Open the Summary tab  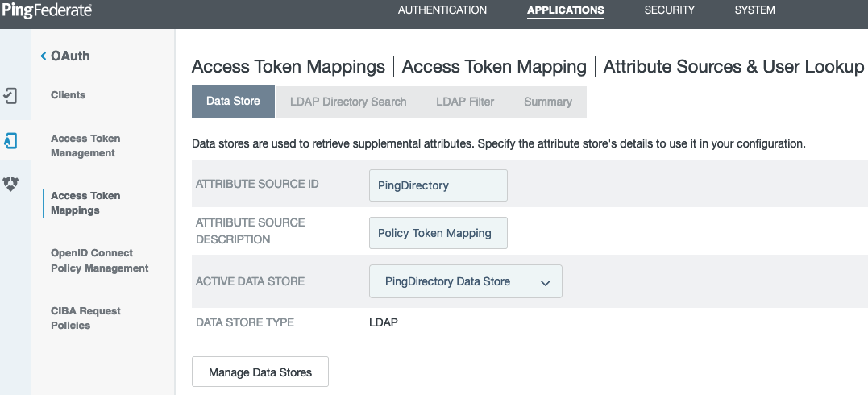click(548, 102)
